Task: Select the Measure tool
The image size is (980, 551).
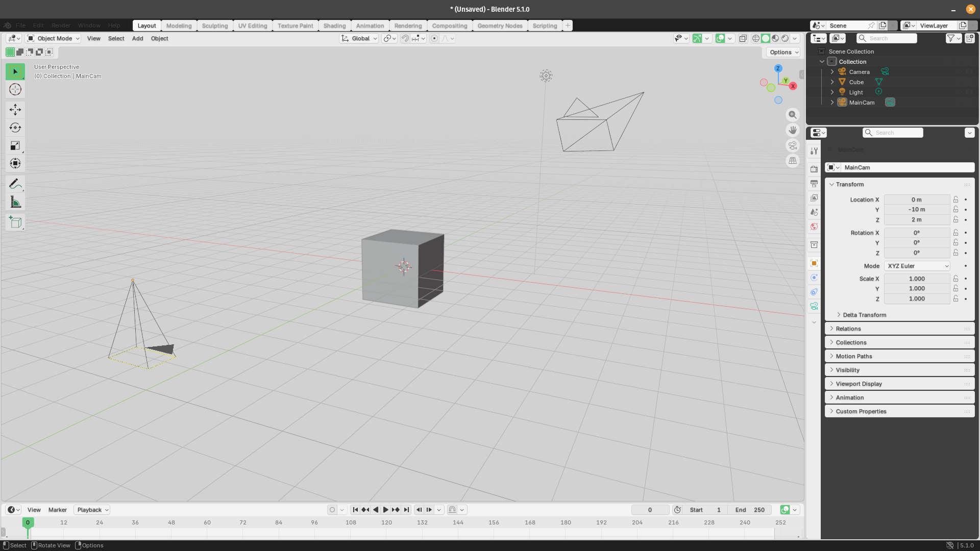Action: click(x=15, y=203)
